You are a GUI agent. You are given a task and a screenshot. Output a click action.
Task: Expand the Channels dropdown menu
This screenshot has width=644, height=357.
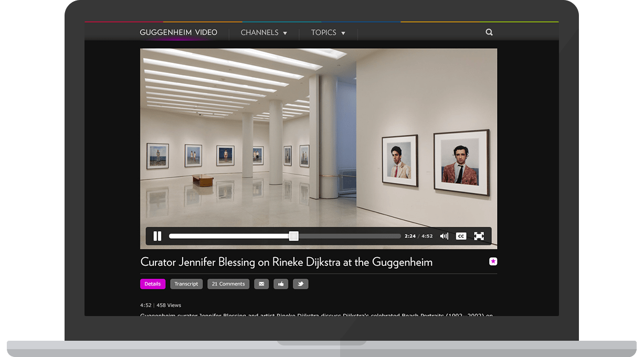click(264, 33)
